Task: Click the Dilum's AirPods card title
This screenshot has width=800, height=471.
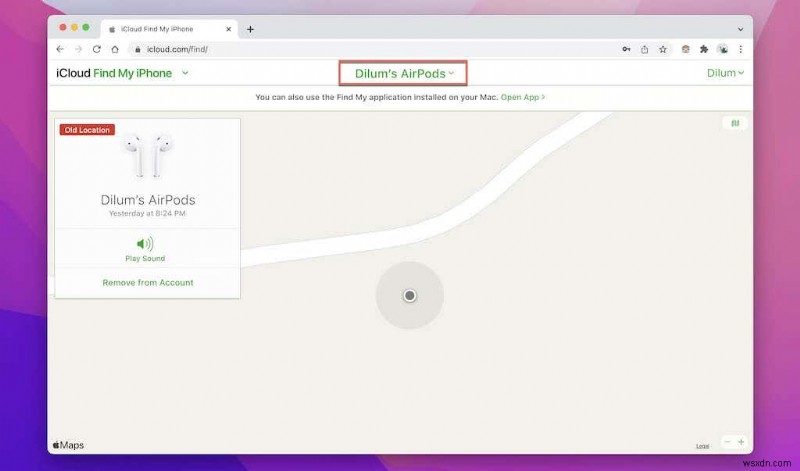Action: click(x=148, y=200)
